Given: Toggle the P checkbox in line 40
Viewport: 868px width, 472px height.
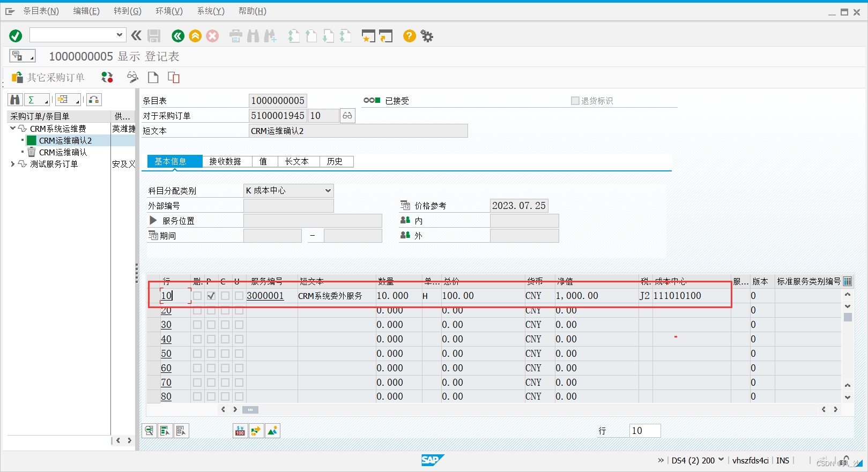Looking at the screenshot, I should [x=211, y=339].
